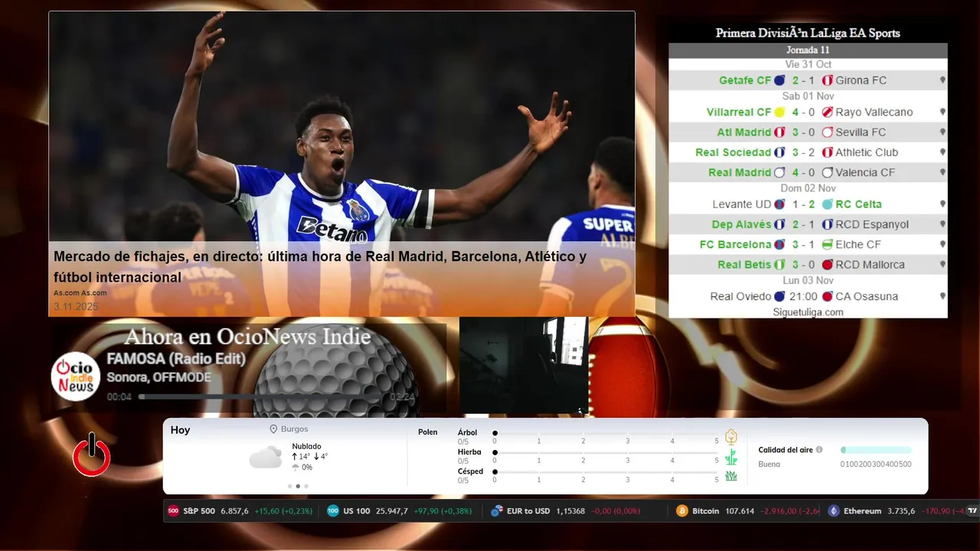Click the Ethereum price 3.735,6
Image resolution: width=980 pixels, height=551 pixels.
(x=901, y=511)
